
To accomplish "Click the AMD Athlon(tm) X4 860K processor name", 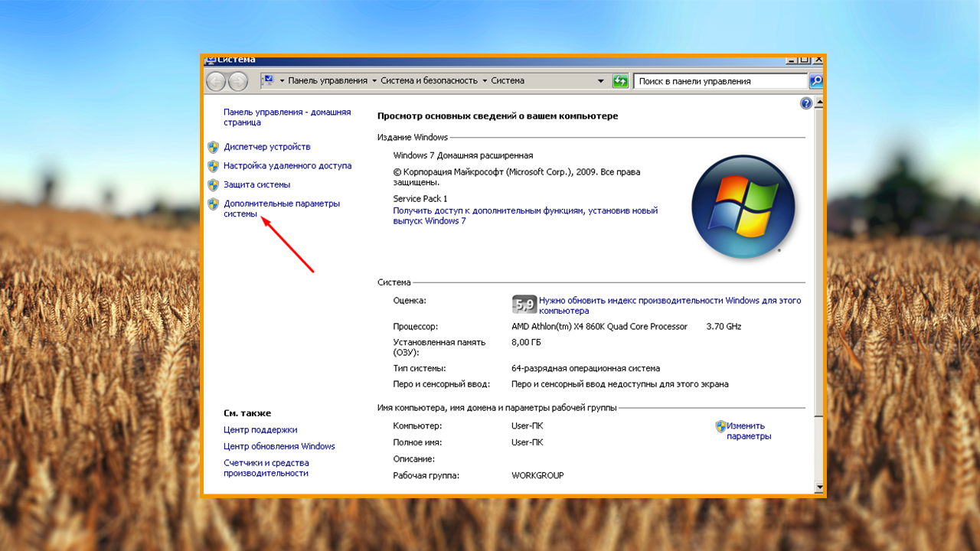I will tap(599, 327).
